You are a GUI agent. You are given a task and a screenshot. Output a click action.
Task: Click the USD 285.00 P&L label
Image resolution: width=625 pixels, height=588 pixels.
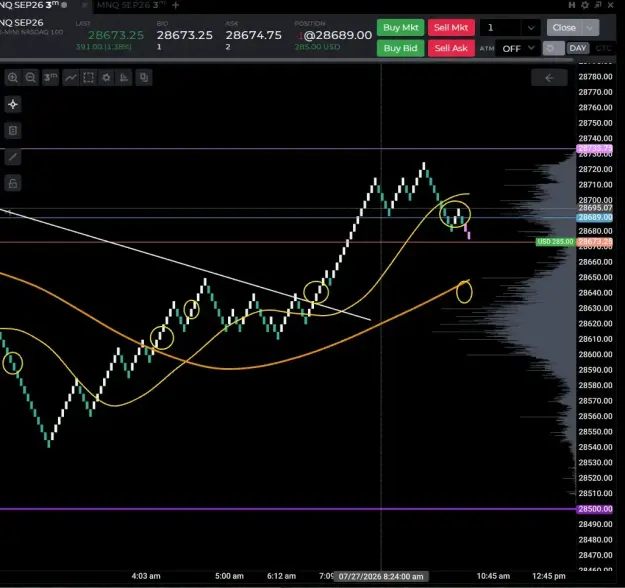coord(555,242)
